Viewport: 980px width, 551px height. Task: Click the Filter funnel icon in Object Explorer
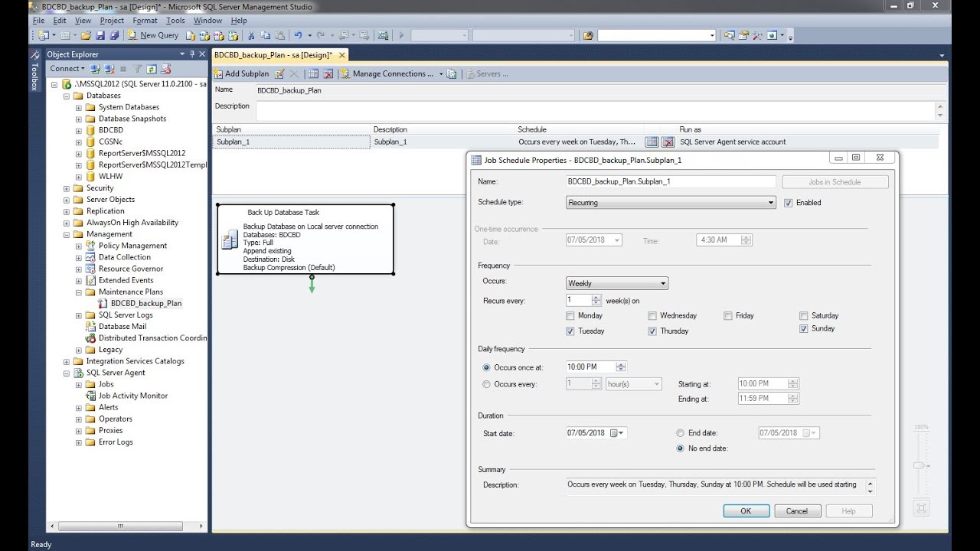138,69
